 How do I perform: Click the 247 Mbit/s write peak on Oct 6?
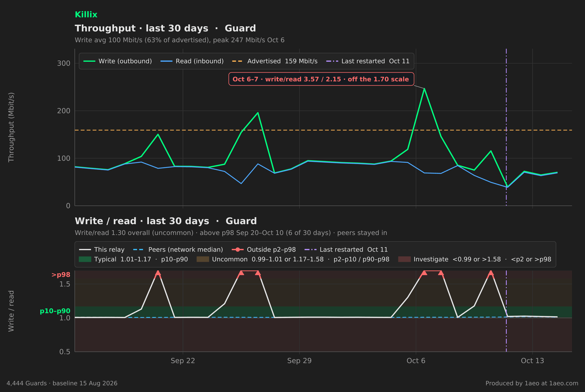pos(424,89)
